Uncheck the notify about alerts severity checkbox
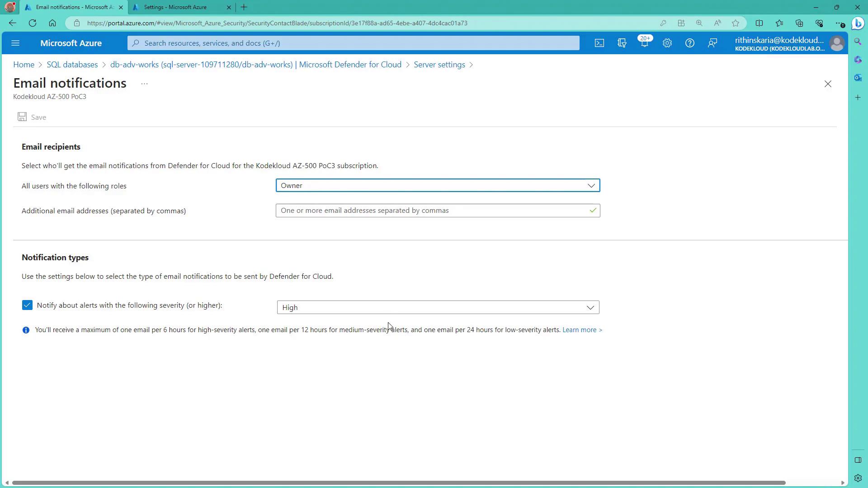Screen dimensions: 868x488 pyautogui.click(x=27, y=305)
